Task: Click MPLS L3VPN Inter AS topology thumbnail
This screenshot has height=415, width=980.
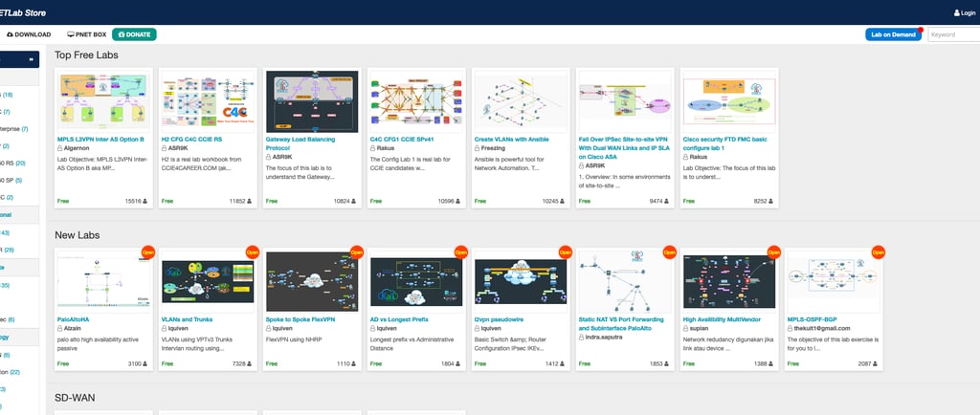Action: [103, 99]
